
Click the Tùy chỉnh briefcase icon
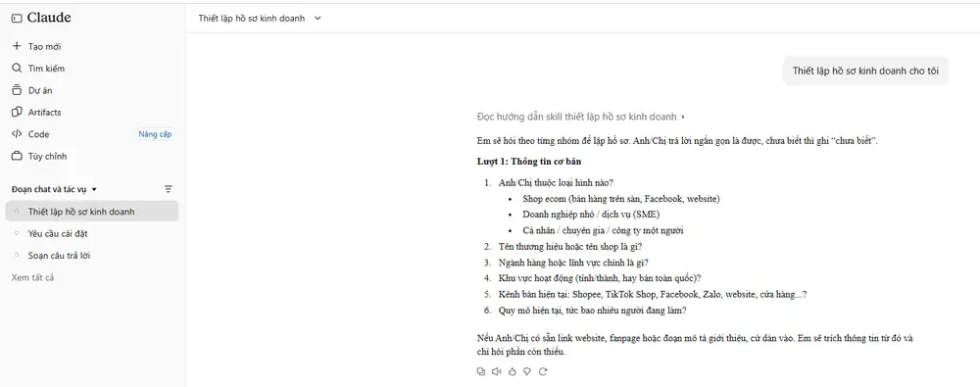click(17, 156)
